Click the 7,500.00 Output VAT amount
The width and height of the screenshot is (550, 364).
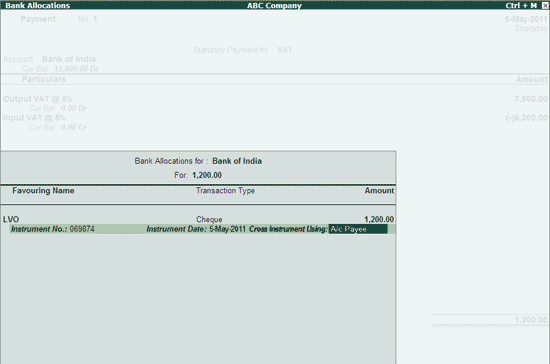coord(531,99)
